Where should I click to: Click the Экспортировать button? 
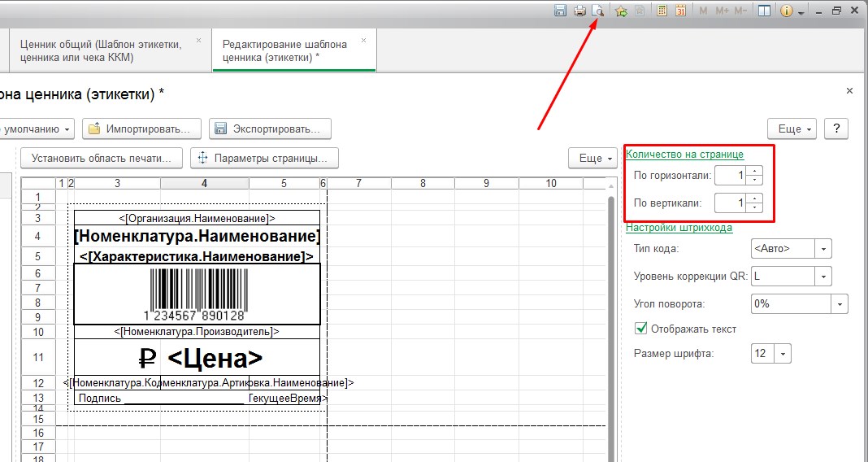pos(270,129)
